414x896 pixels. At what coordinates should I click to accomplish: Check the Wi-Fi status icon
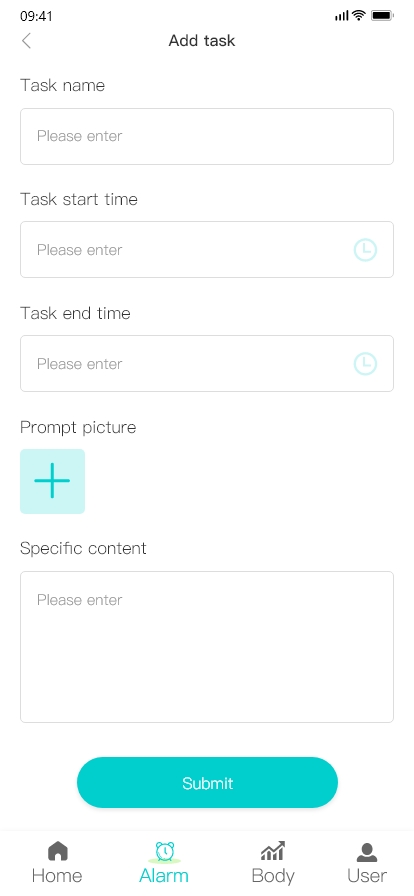click(x=359, y=15)
